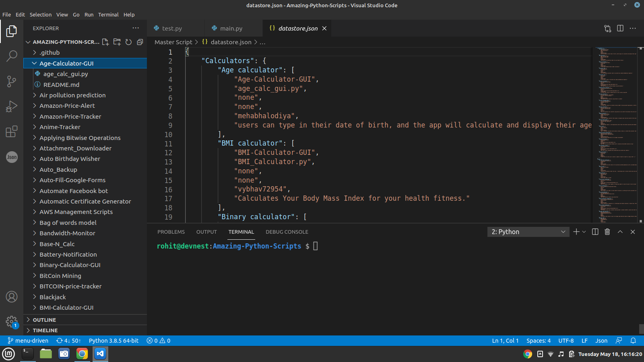The image size is (644, 362).
Task: Open Chrome from the taskbar
Action: pyautogui.click(x=82, y=354)
